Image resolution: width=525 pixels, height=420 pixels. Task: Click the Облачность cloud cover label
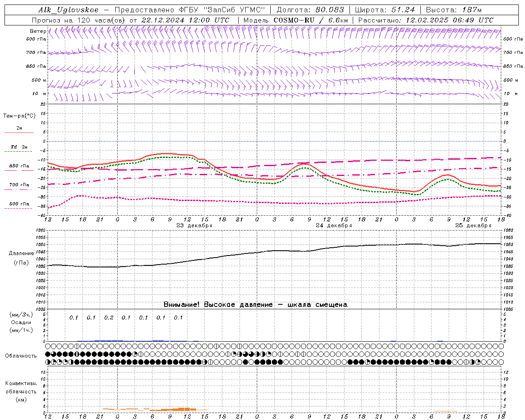click(x=21, y=356)
